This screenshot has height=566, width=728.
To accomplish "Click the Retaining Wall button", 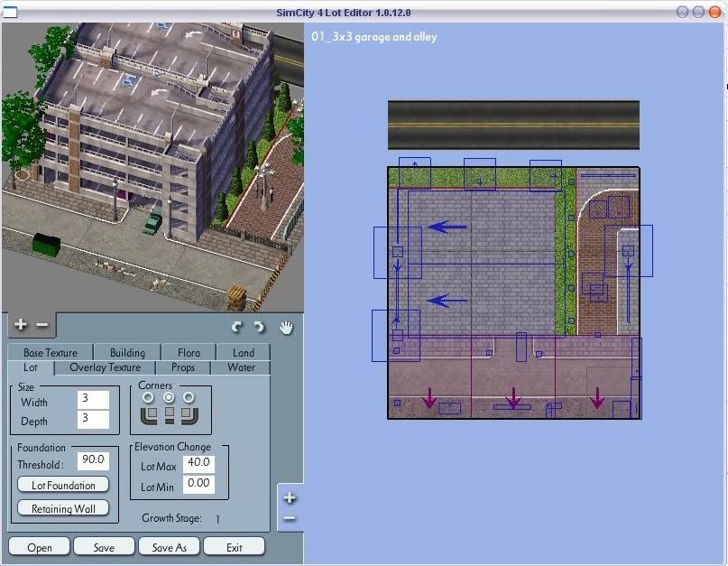I will click(63, 508).
